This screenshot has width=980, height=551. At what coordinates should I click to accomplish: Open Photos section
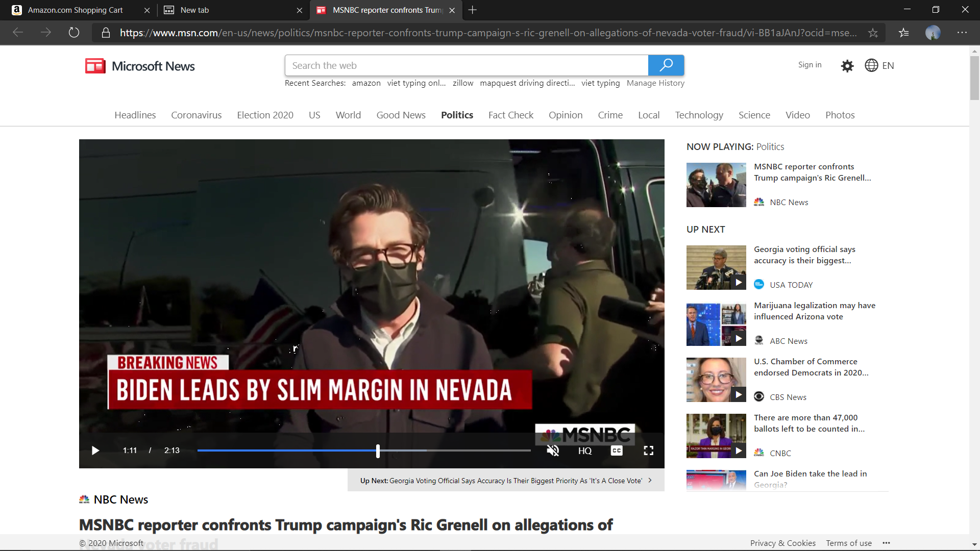[840, 115]
